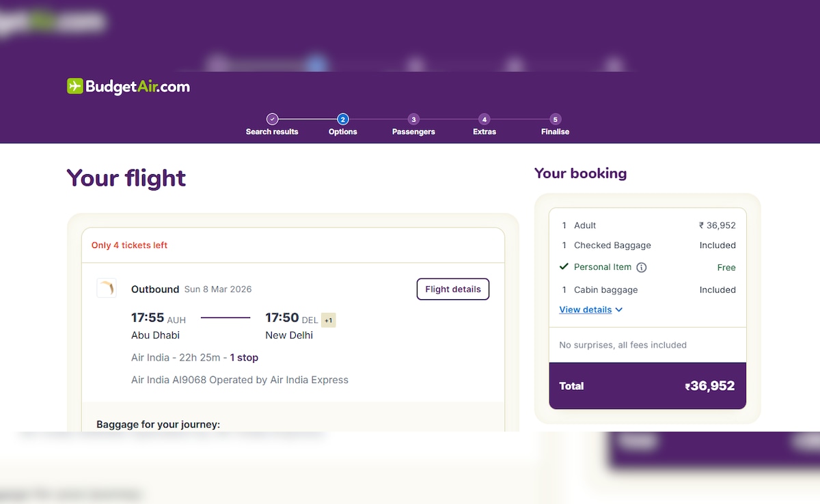Click the 1 stop link text

tap(244, 358)
